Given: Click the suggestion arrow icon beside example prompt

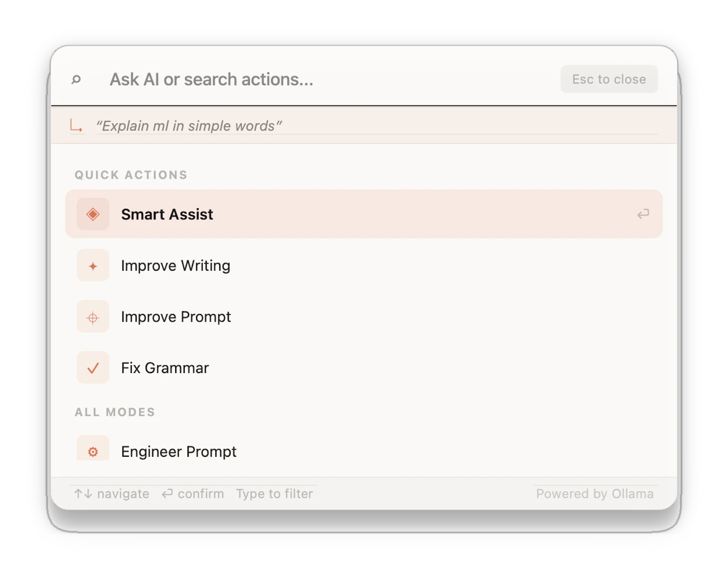Looking at the screenshot, I should [76, 126].
